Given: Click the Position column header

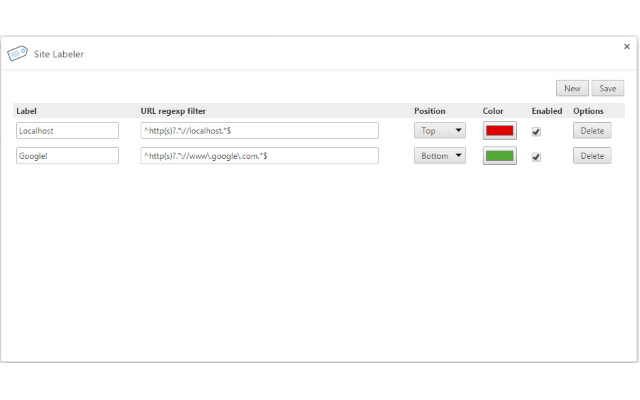Looking at the screenshot, I should pyautogui.click(x=430, y=111).
